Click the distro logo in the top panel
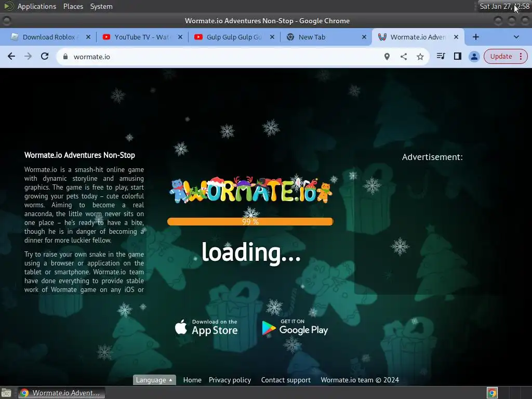The width and height of the screenshot is (532, 399). tap(8, 6)
